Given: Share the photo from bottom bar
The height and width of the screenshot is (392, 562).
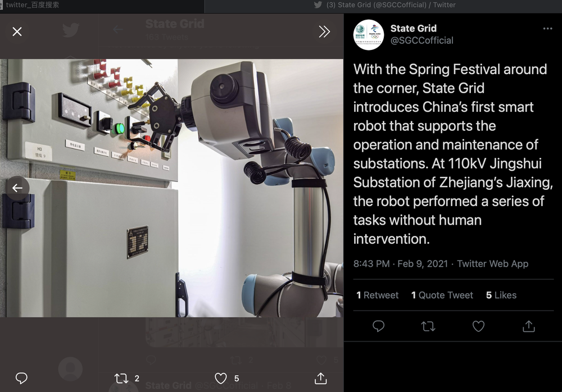Looking at the screenshot, I should click(x=320, y=378).
